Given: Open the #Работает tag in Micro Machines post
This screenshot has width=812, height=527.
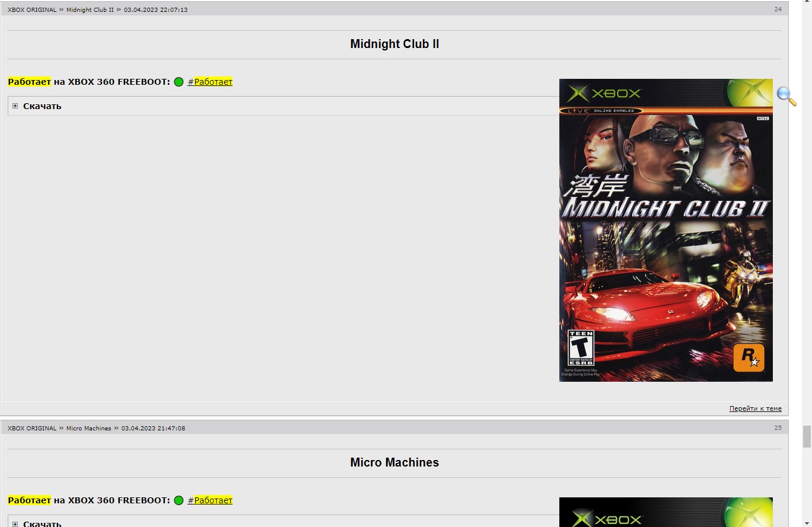Looking at the screenshot, I should point(210,500).
